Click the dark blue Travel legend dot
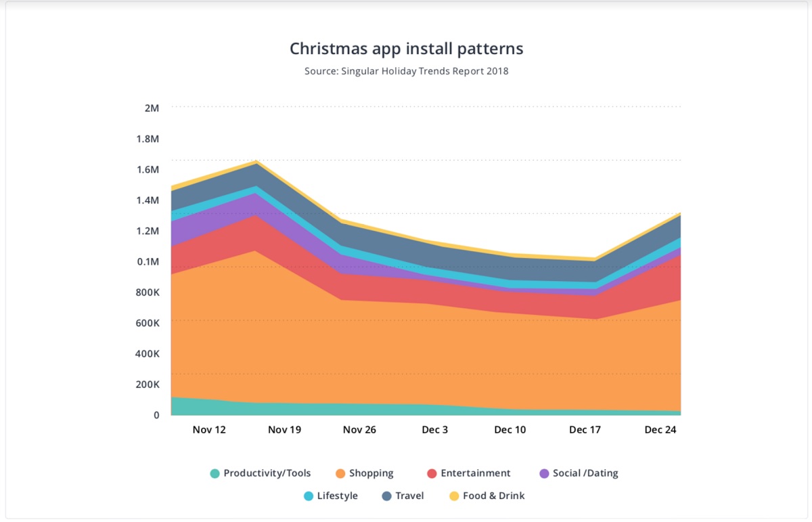The width and height of the screenshot is (812, 522). [x=386, y=496]
